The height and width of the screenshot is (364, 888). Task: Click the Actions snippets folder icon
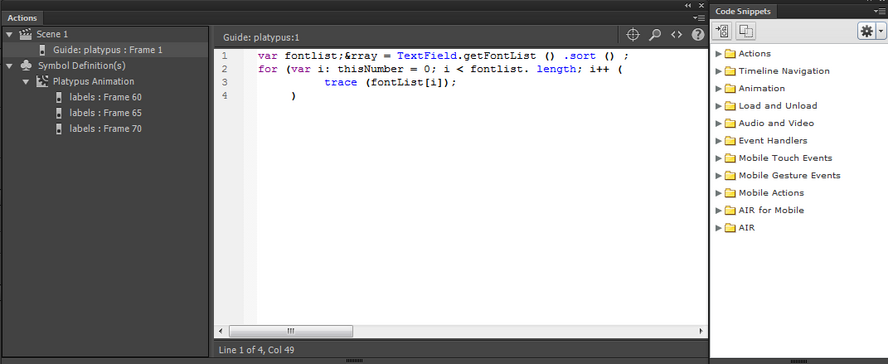click(730, 54)
